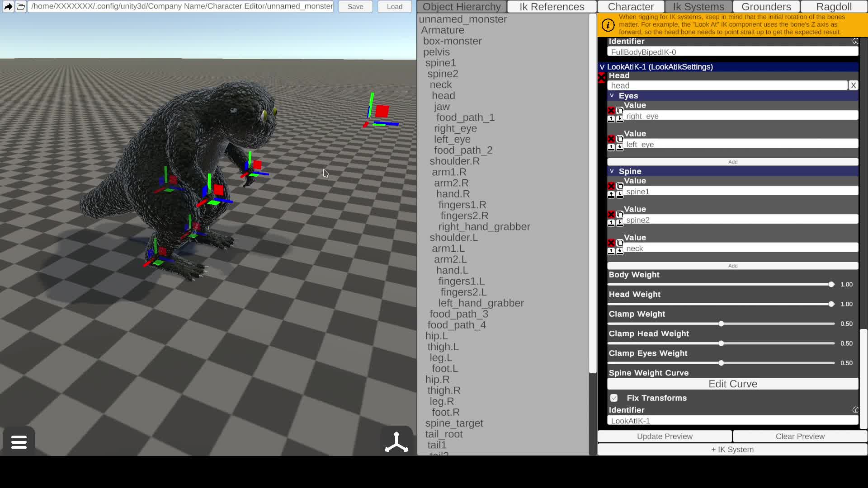This screenshot has width=868, height=488.
Task: Collapse the Eyes section
Action: (x=612, y=96)
